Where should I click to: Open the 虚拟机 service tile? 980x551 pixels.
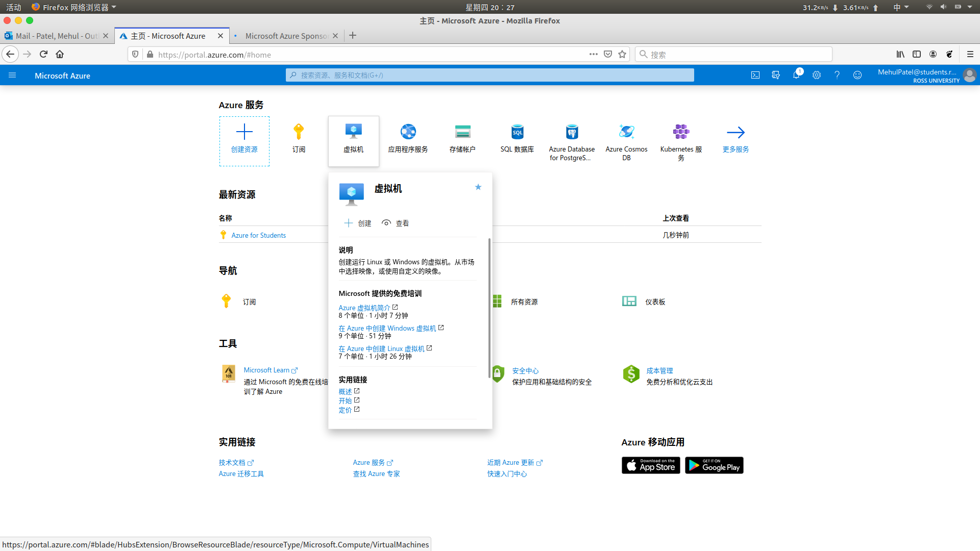[354, 141]
